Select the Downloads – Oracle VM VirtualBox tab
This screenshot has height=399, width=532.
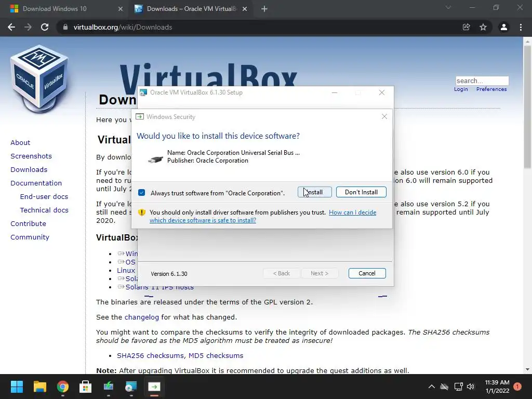(x=192, y=9)
